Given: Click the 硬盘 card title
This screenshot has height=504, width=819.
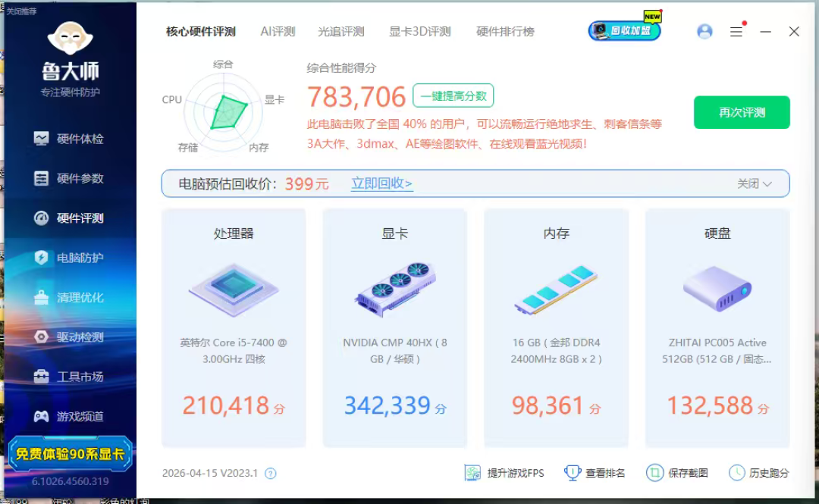Looking at the screenshot, I should tap(717, 233).
